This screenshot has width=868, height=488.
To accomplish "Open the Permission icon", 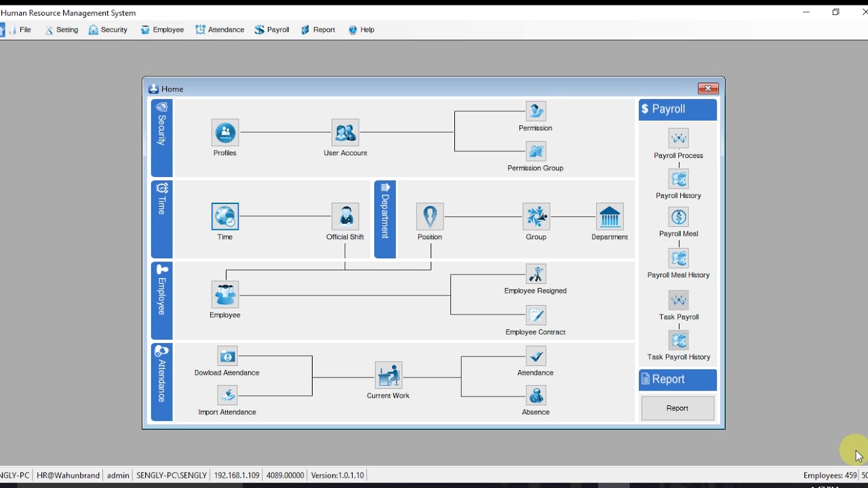I will click(x=536, y=111).
